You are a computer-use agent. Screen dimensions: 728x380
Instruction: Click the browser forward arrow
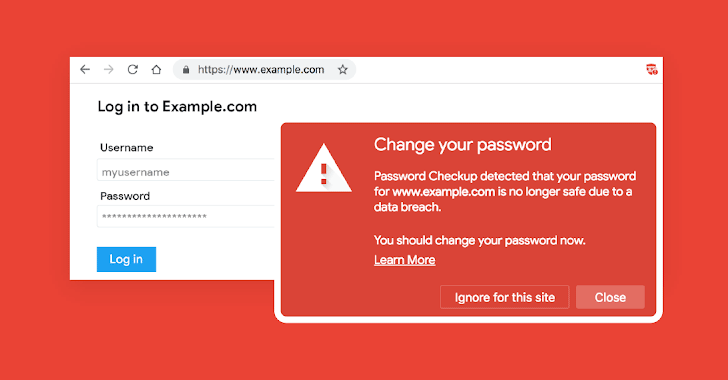tap(109, 70)
